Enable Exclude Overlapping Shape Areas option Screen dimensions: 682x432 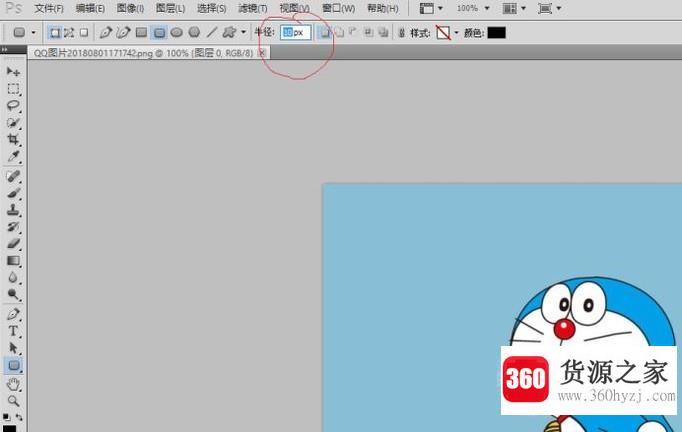click(383, 33)
